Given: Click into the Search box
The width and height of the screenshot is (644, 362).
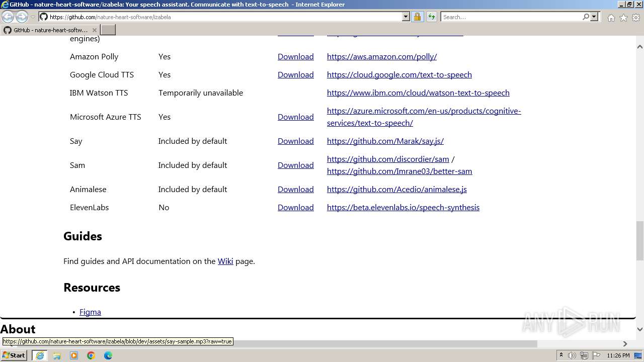Looking at the screenshot, I should click(511, 17).
